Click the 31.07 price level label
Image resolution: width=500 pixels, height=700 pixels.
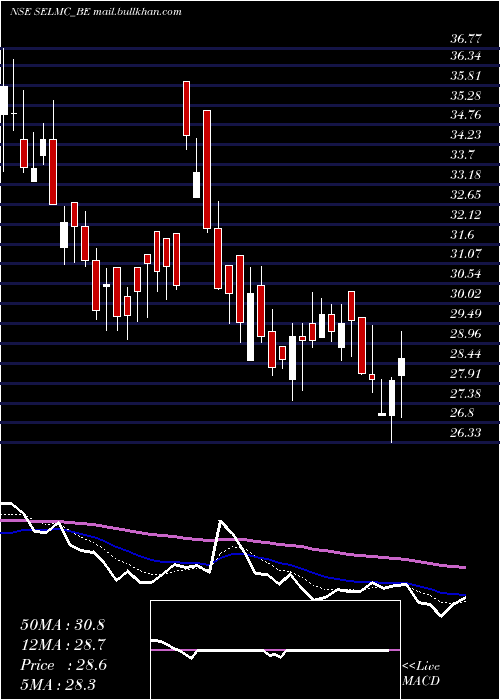(466, 254)
